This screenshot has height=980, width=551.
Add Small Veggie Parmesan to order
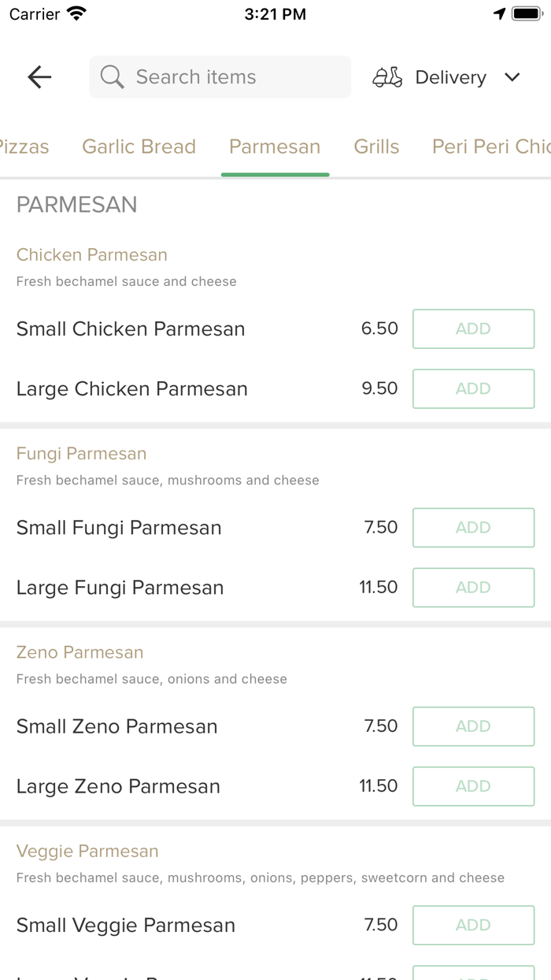[473, 924]
